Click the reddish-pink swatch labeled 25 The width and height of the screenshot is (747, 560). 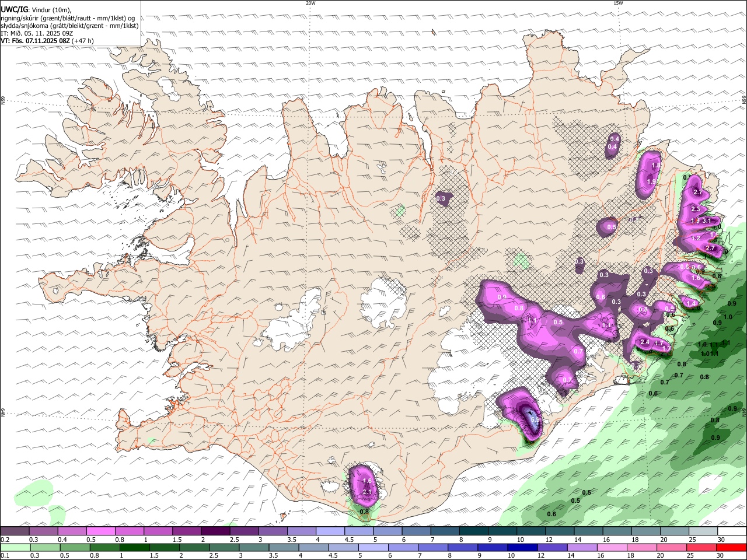click(702, 547)
